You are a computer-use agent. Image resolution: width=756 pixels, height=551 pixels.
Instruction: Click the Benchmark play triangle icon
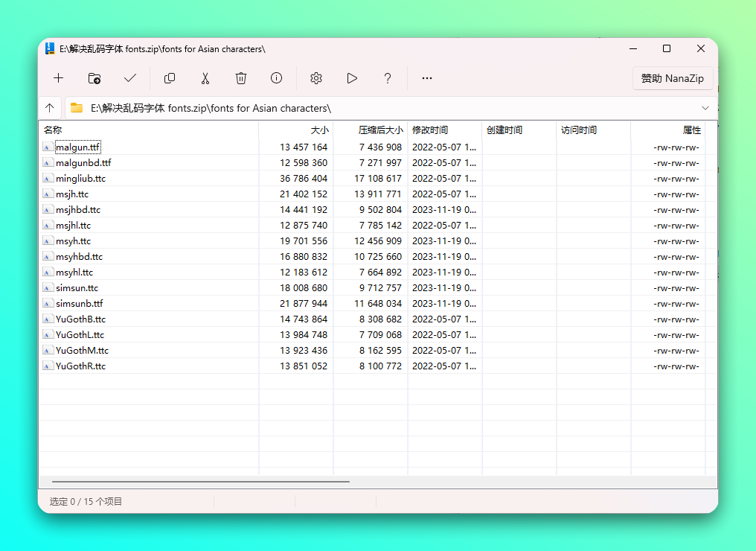(352, 78)
